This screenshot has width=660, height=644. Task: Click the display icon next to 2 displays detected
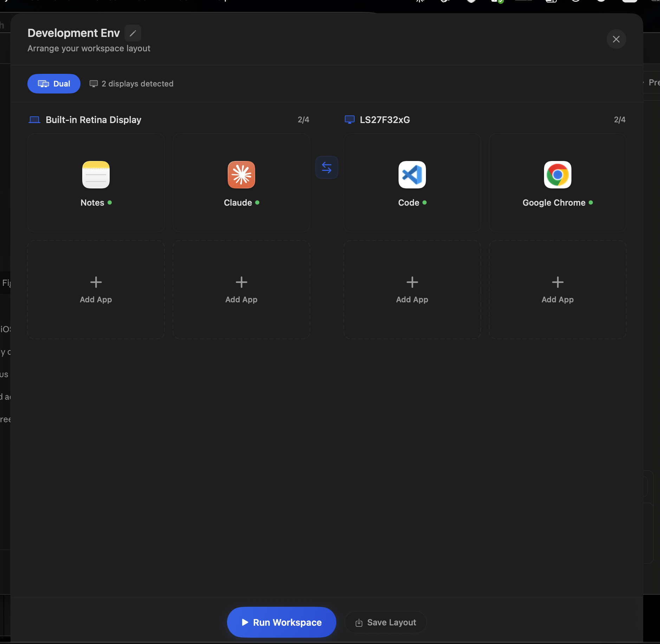pyautogui.click(x=94, y=83)
